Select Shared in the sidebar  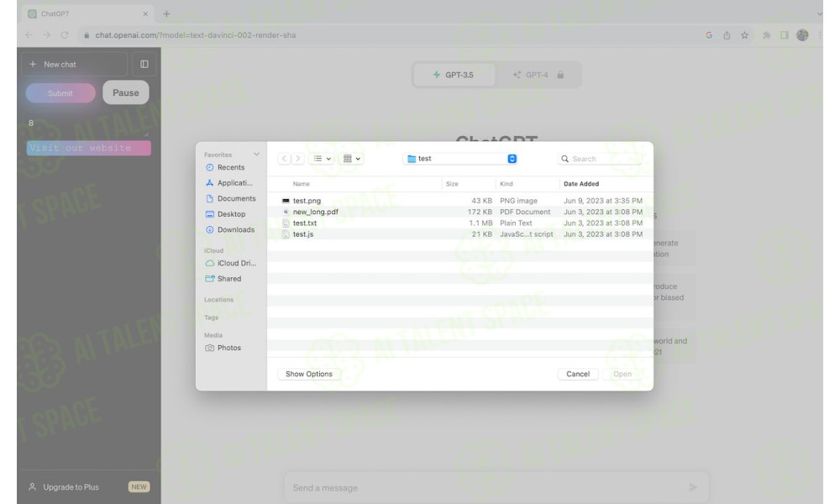coord(231,279)
